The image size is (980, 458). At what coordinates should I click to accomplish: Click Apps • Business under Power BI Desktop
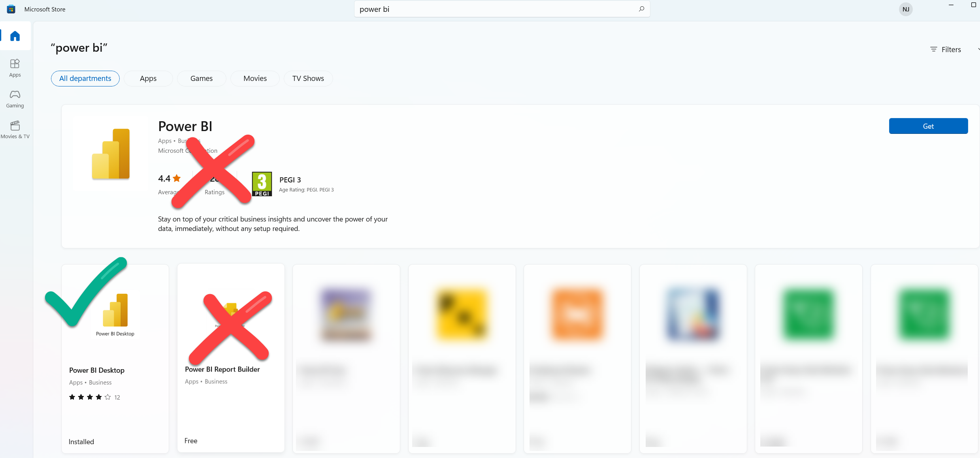pyautogui.click(x=90, y=382)
